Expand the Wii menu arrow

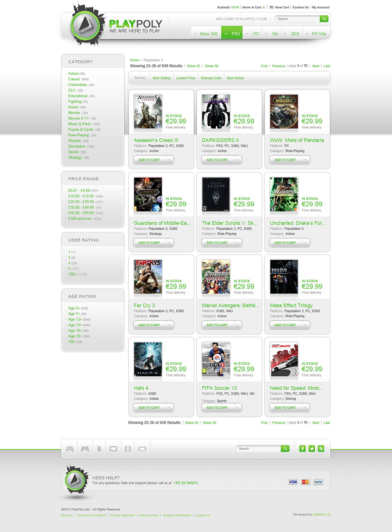coord(266,34)
